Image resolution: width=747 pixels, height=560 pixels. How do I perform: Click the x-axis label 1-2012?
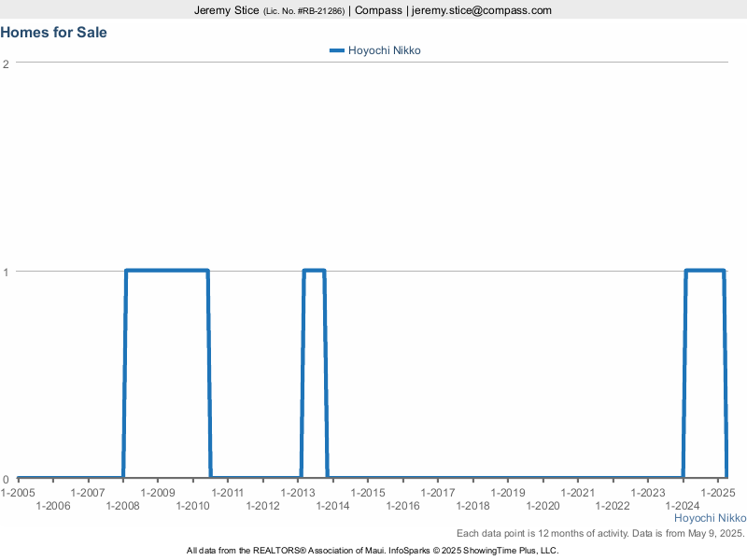coord(263,506)
